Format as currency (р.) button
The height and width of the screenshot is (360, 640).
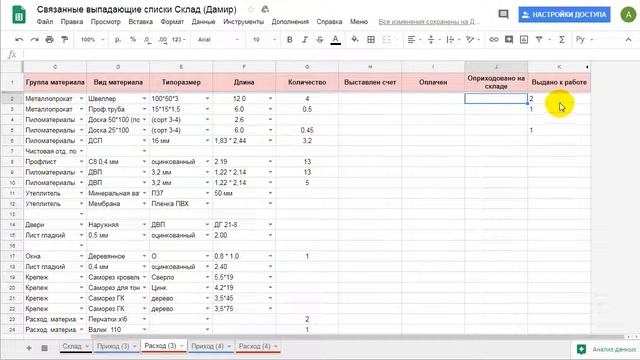click(118, 40)
